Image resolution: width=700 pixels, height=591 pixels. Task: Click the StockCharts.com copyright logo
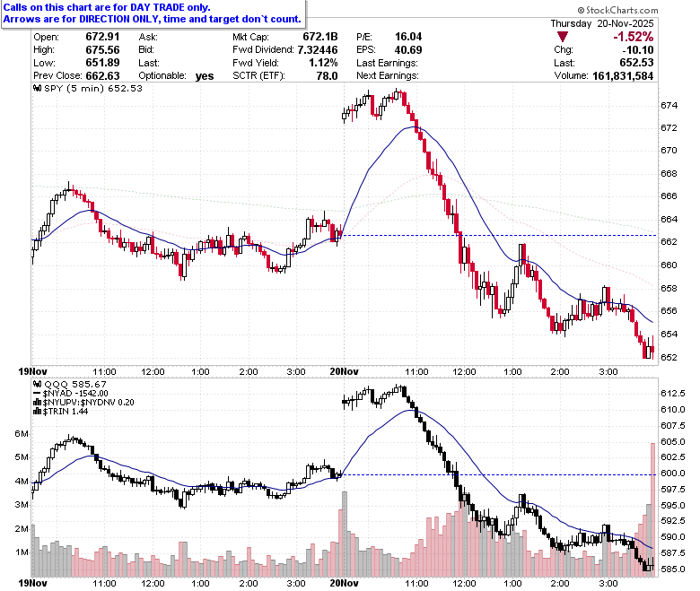point(617,10)
